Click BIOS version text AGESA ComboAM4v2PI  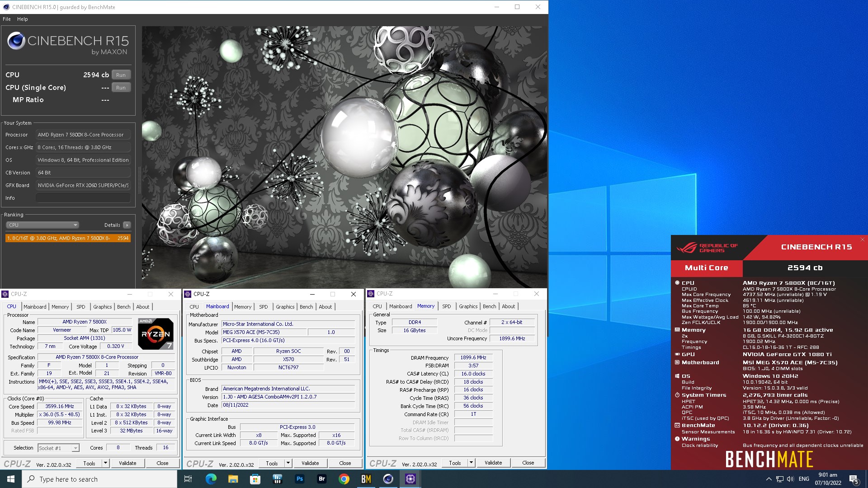(x=288, y=397)
